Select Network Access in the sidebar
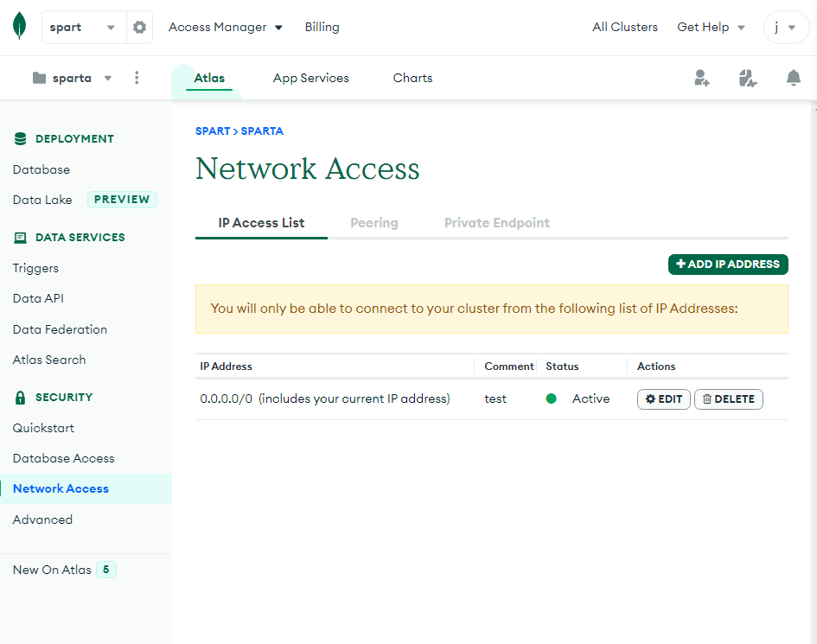The image size is (817, 644). 86,488
